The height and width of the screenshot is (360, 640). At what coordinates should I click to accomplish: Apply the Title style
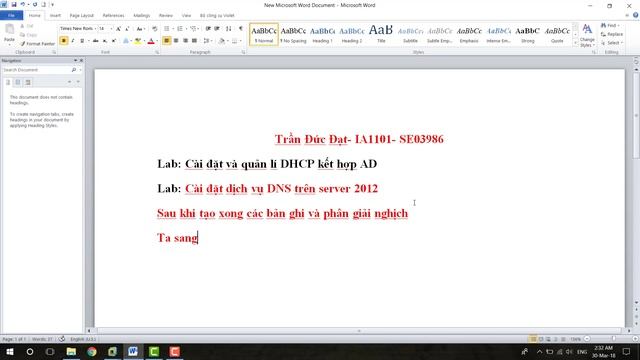click(381, 34)
